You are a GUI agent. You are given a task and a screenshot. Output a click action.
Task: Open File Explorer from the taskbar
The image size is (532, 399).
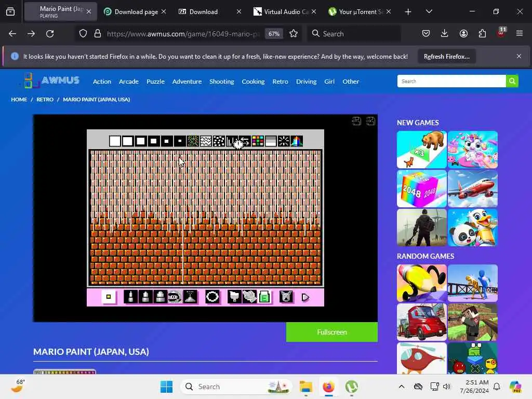(x=305, y=387)
